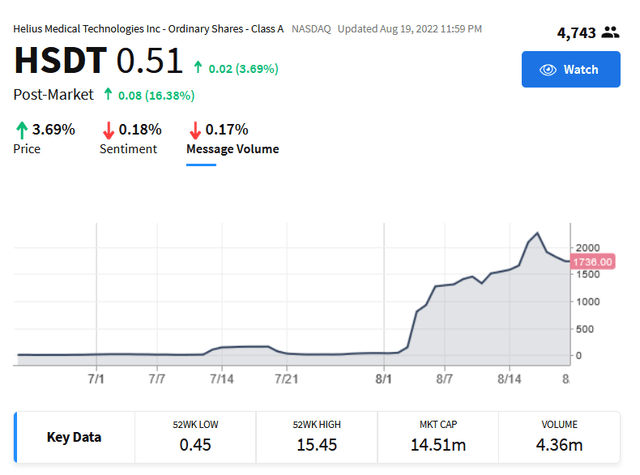This screenshot has height=475, width=640.
Task: Click the Post-Market label
Action: coord(53,95)
